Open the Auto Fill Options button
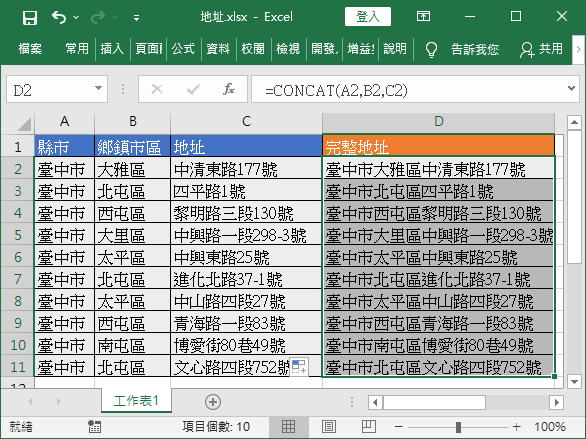 pyautogui.click(x=299, y=367)
